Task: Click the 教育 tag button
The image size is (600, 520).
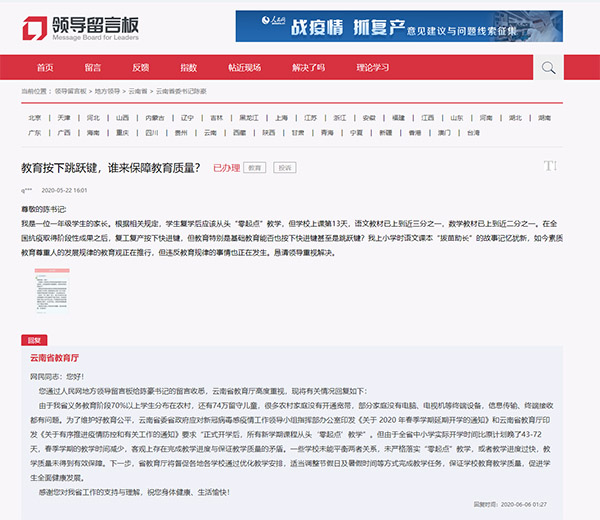Action: 254,168
